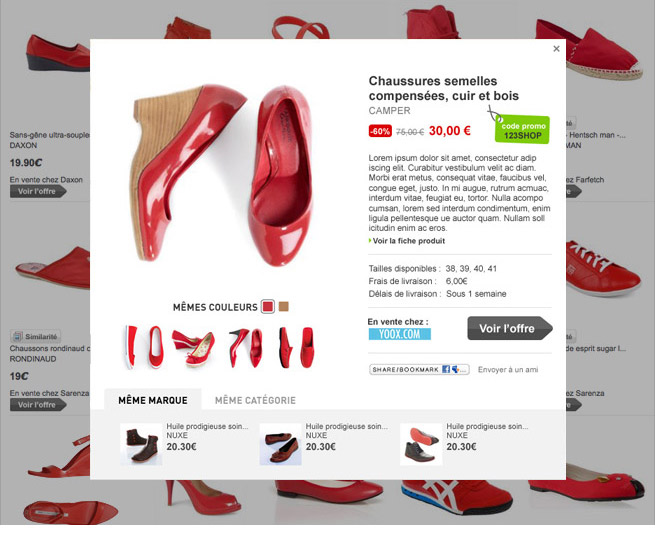
Task: Click the code promo 123SHOP tag
Action: [x=522, y=130]
